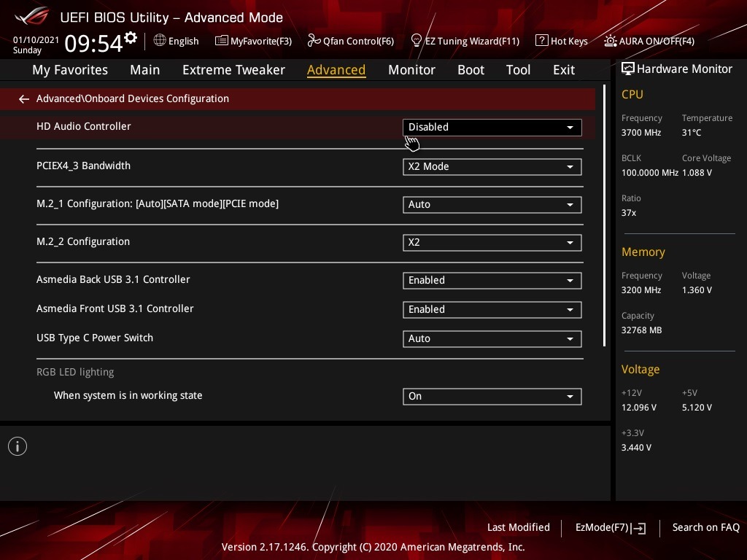Click the Qfan Control fan icon

[314, 41]
